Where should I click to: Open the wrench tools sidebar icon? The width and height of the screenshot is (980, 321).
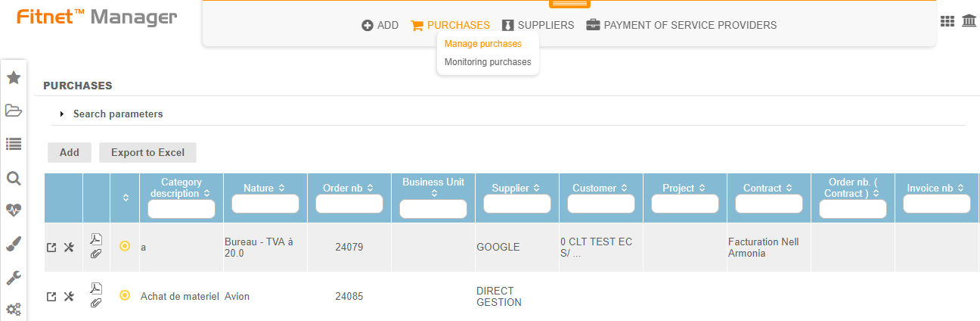13,277
